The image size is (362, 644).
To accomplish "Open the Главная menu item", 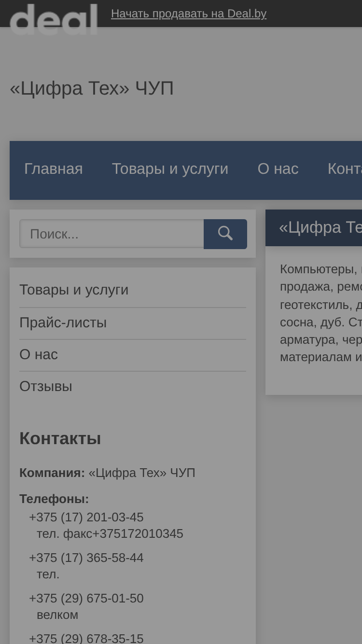I will click(x=54, y=169).
